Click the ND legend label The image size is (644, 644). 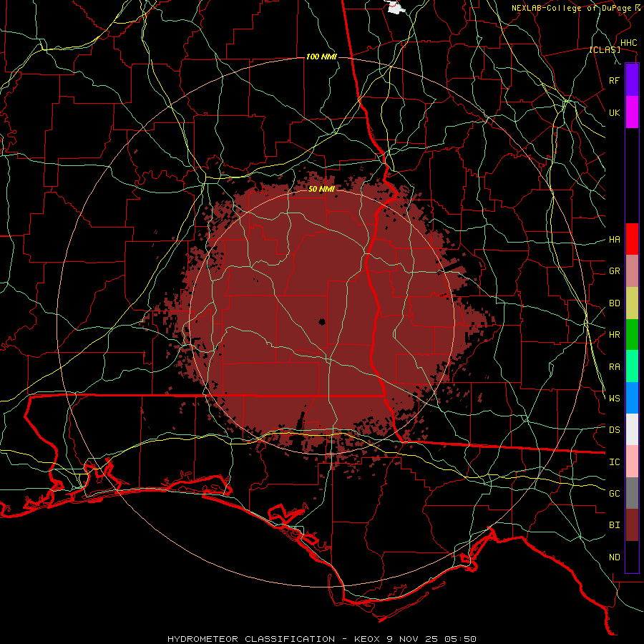point(614,557)
